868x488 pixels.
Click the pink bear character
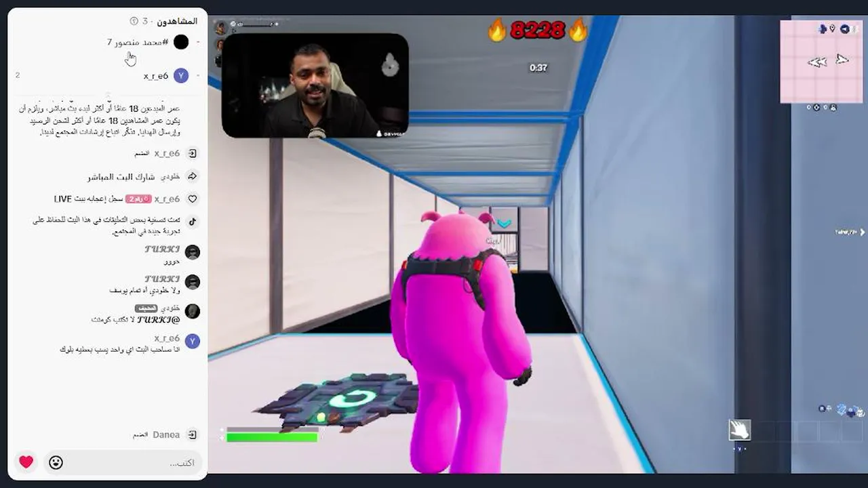click(460, 342)
